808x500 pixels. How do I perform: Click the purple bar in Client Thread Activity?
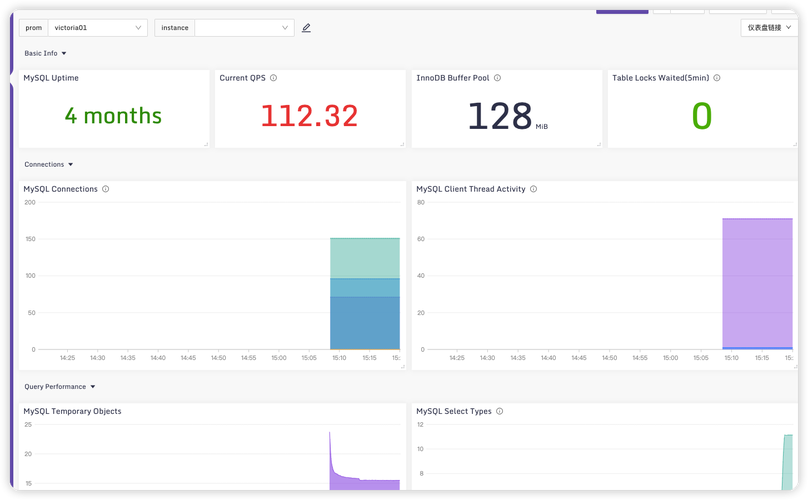(x=757, y=282)
